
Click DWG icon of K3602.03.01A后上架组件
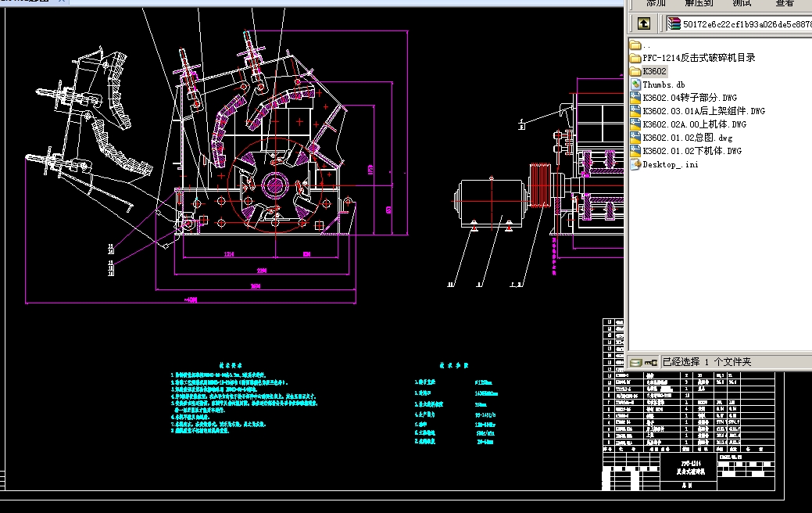point(635,111)
